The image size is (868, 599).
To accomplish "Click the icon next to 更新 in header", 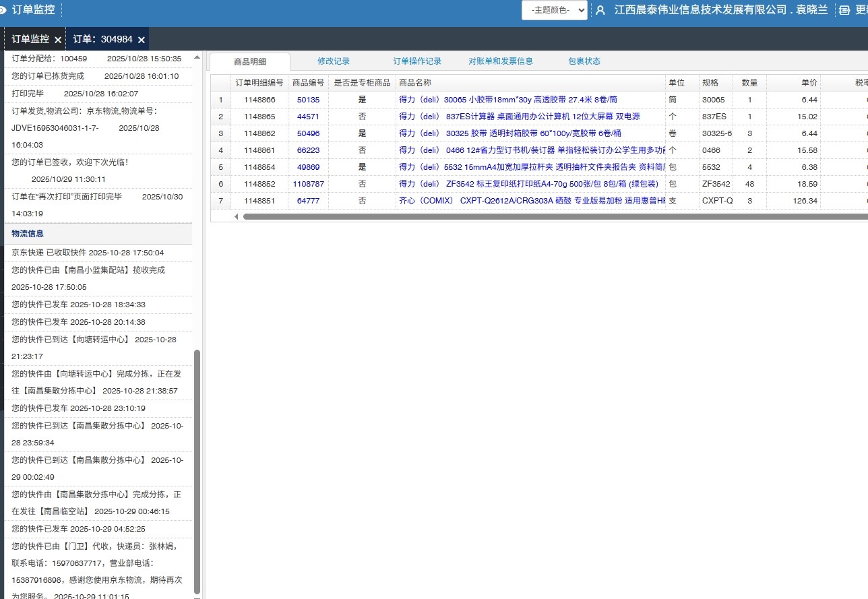I will [x=844, y=10].
